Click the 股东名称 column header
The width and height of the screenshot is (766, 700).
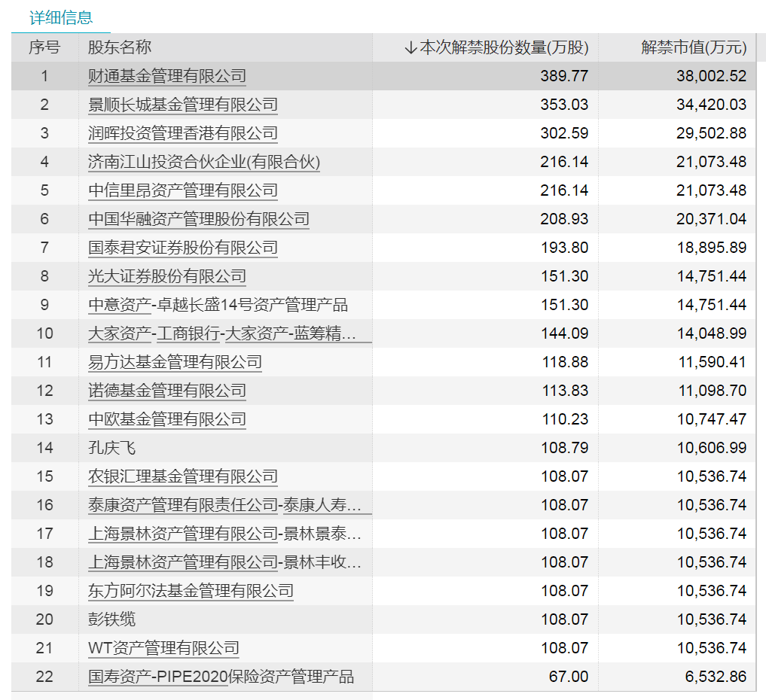pyautogui.click(x=119, y=47)
